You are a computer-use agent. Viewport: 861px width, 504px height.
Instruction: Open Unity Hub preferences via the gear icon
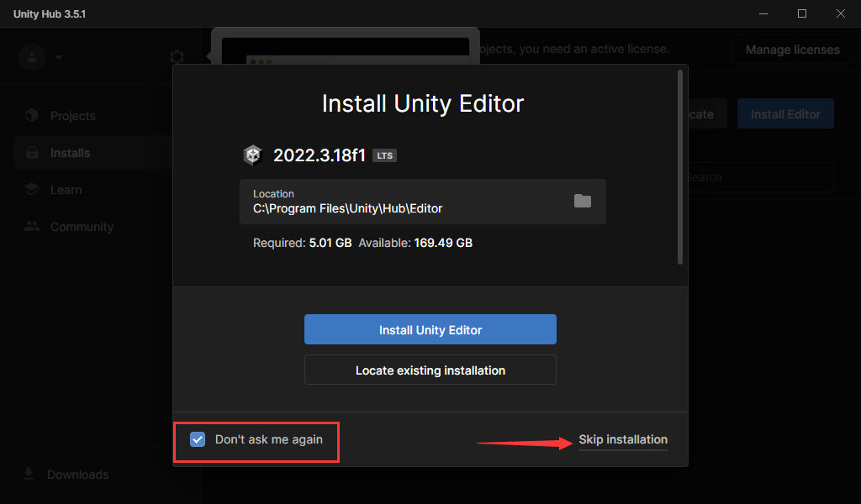177,56
